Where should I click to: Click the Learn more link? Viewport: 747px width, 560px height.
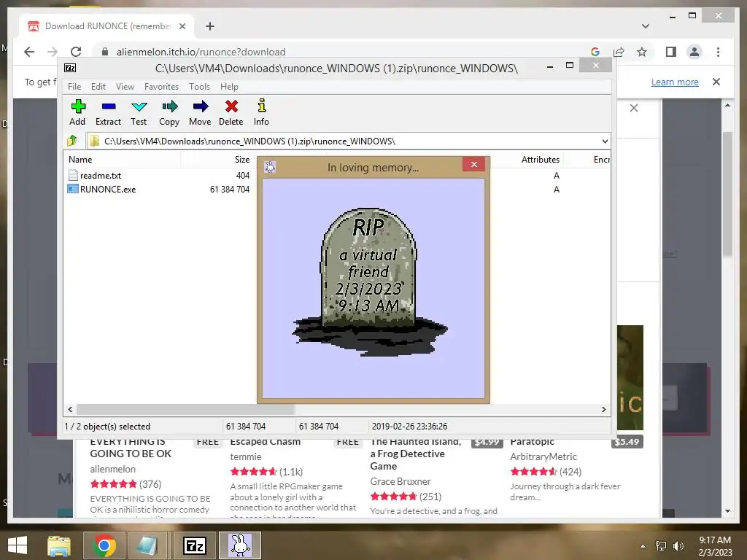click(675, 82)
